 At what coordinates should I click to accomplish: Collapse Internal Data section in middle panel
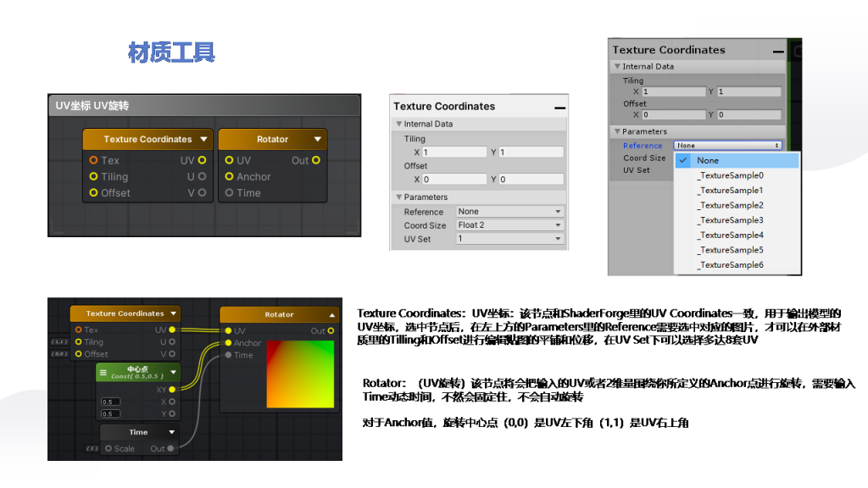(x=399, y=124)
